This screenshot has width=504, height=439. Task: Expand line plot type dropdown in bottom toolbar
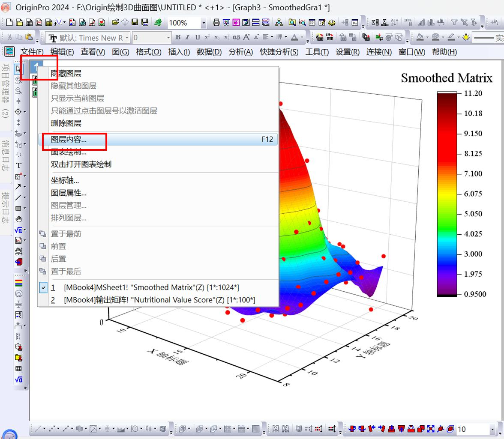[45, 429]
